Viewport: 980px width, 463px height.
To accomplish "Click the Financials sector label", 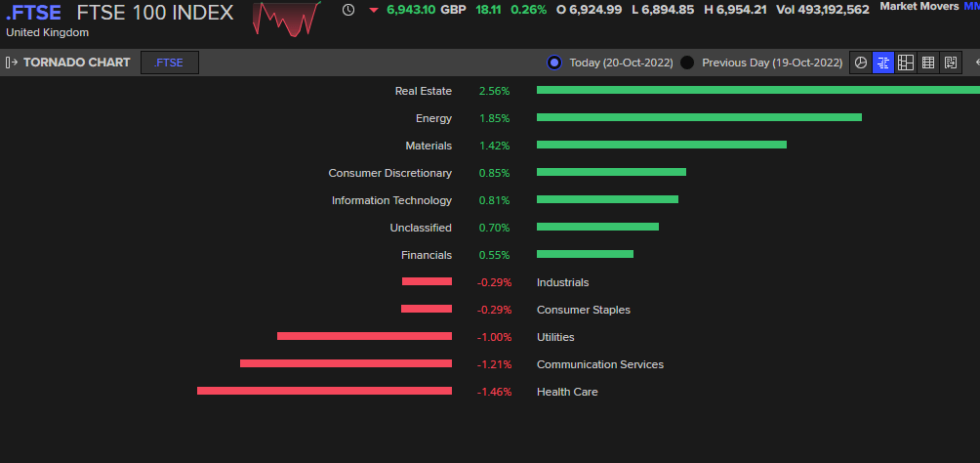I will tap(427, 255).
